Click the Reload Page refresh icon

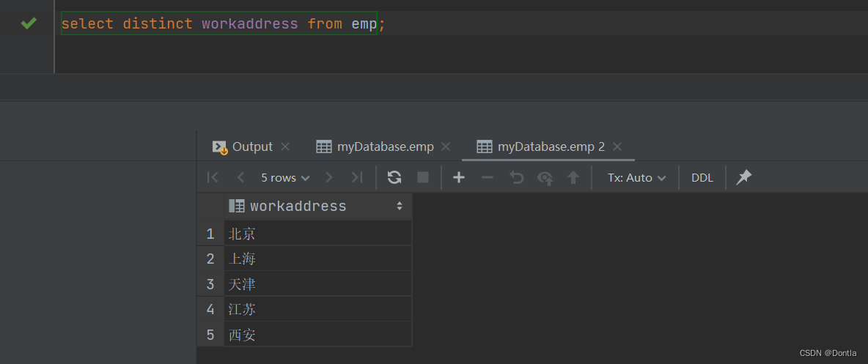click(394, 177)
